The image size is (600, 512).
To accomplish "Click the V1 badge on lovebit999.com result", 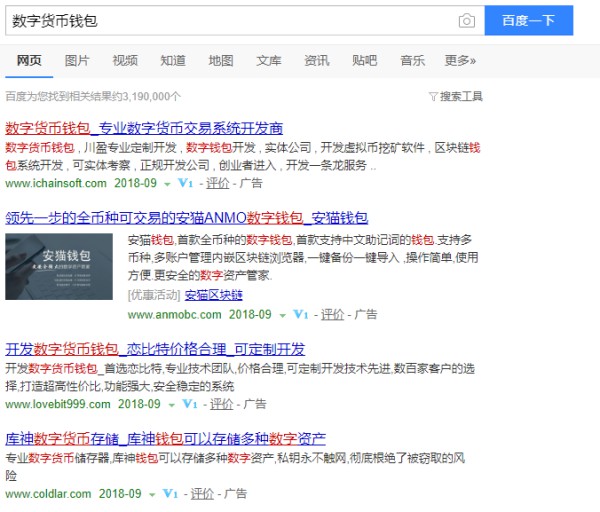I will click(x=190, y=404).
